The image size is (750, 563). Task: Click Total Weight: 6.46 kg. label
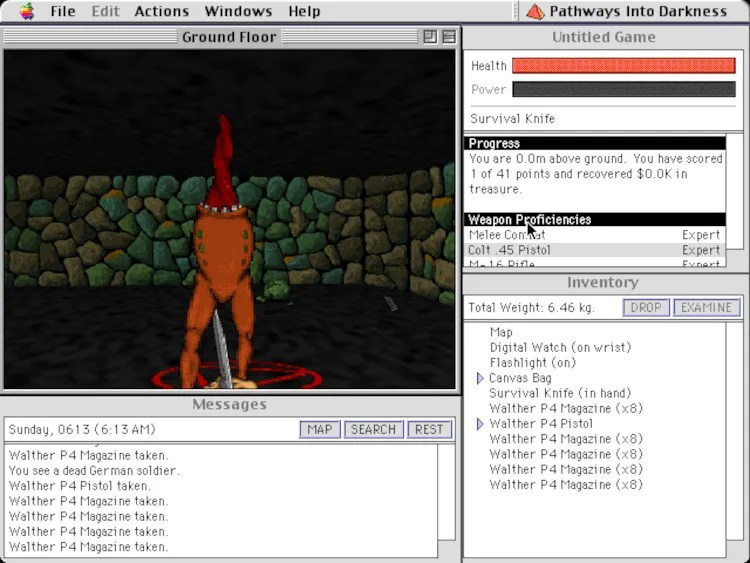click(531, 307)
